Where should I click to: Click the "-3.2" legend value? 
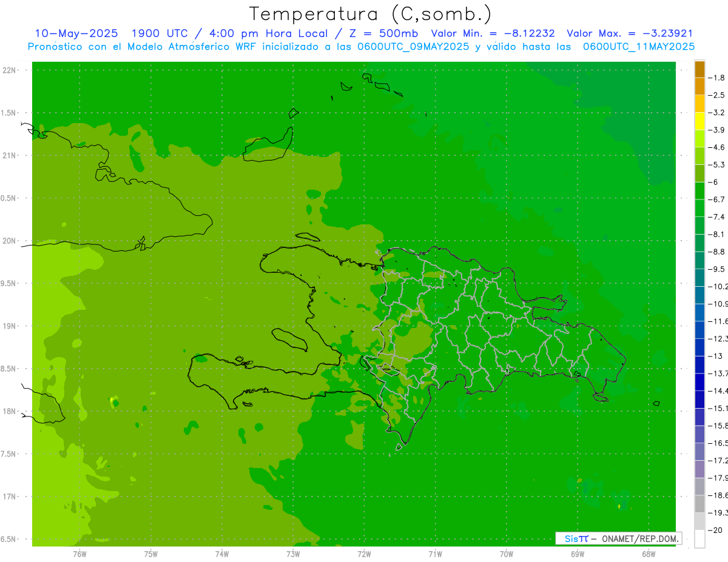tap(717, 113)
